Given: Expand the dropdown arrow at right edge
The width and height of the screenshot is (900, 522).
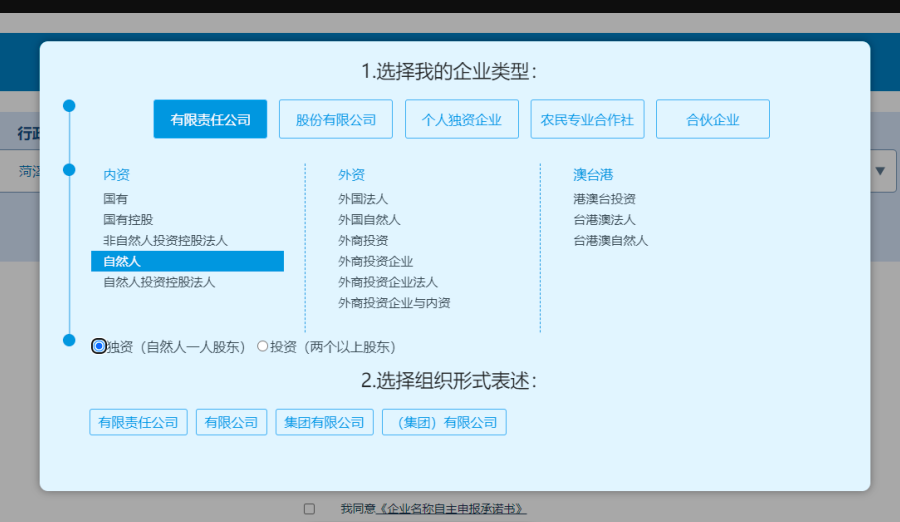Looking at the screenshot, I should [x=880, y=171].
